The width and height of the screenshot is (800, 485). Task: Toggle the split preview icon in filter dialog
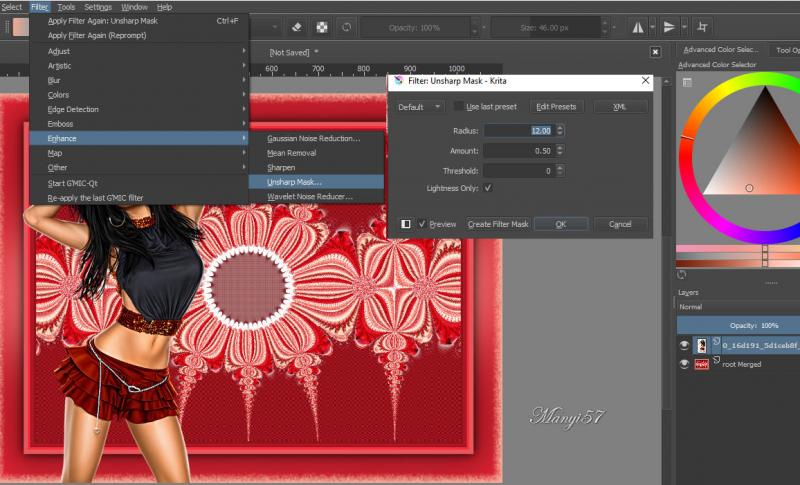[x=406, y=224]
